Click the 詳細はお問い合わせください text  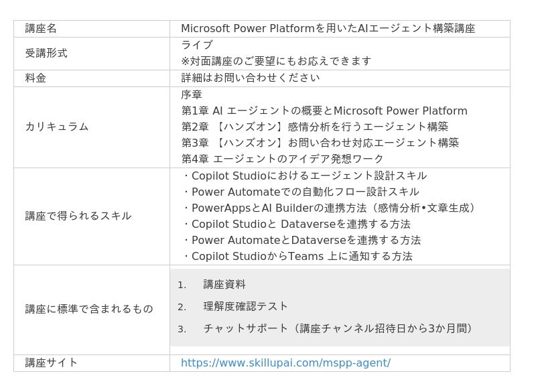pos(251,78)
